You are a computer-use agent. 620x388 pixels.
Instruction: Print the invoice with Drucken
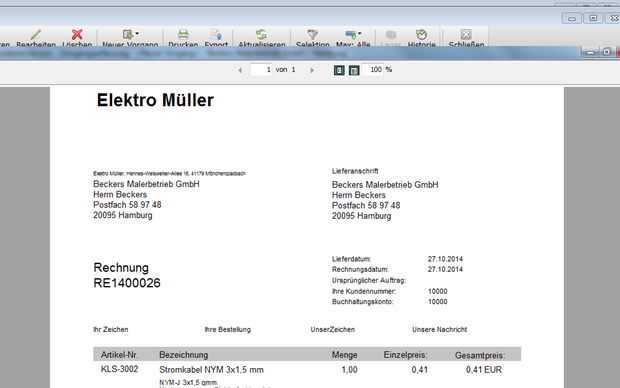click(183, 38)
